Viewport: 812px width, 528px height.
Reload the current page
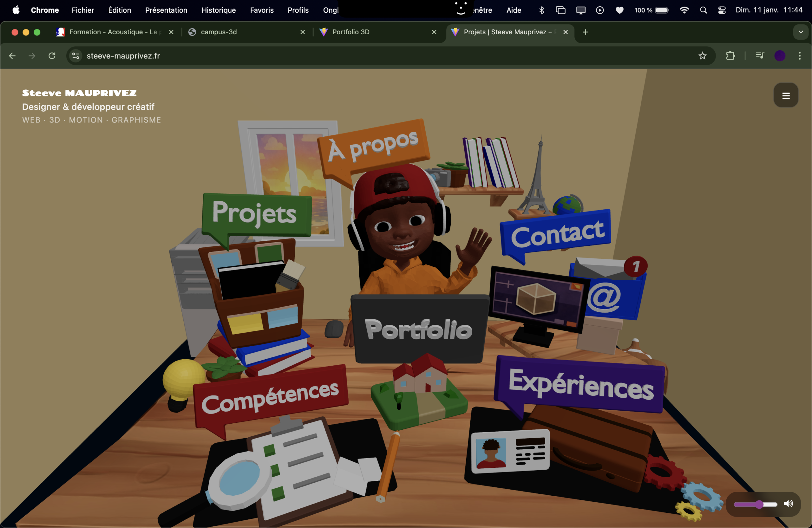click(52, 55)
